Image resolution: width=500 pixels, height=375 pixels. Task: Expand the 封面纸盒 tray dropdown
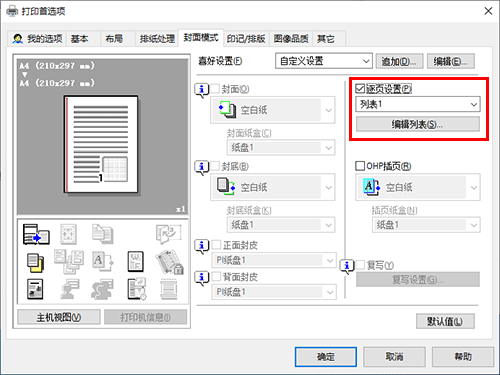point(281,148)
